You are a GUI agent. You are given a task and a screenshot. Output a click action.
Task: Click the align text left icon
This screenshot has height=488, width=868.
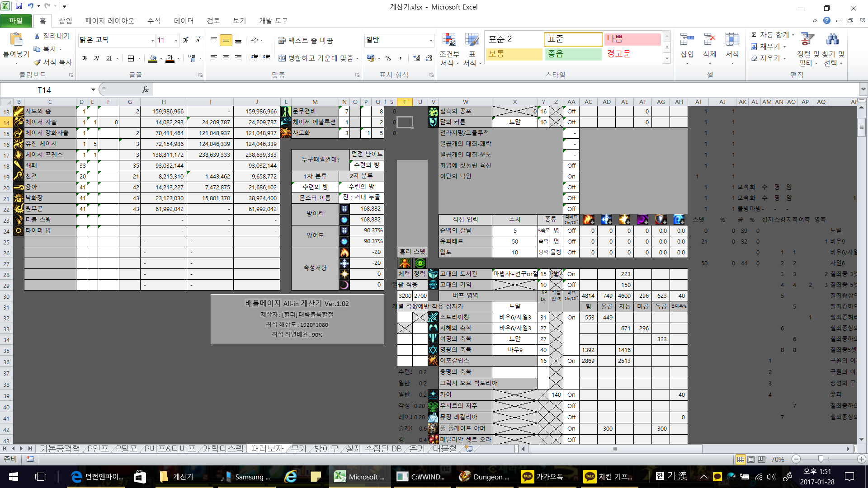tap(214, 58)
